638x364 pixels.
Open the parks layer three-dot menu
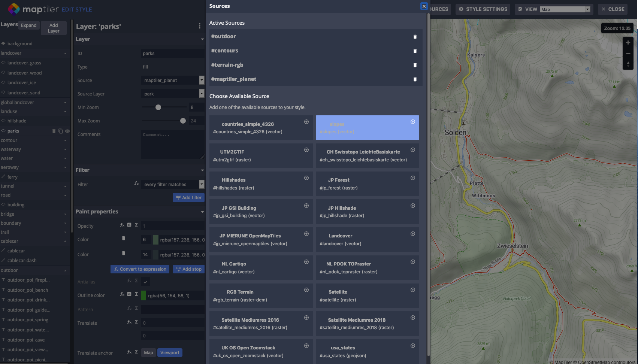point(199,26)
